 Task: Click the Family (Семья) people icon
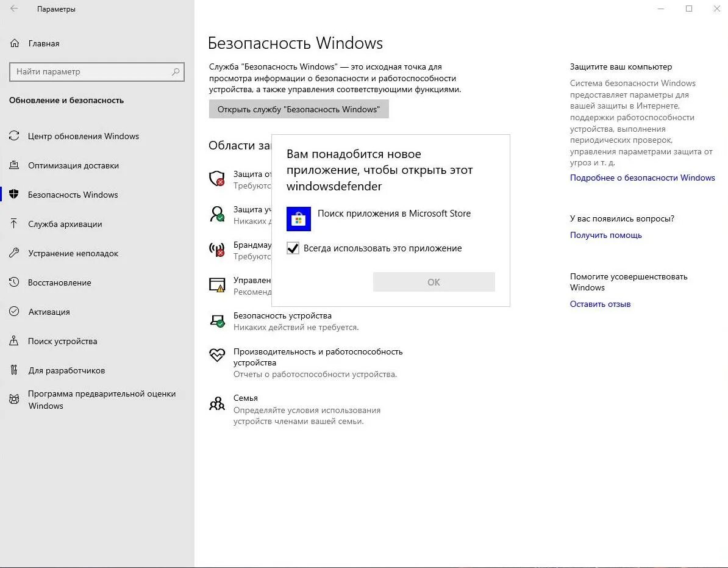(217, 403)
